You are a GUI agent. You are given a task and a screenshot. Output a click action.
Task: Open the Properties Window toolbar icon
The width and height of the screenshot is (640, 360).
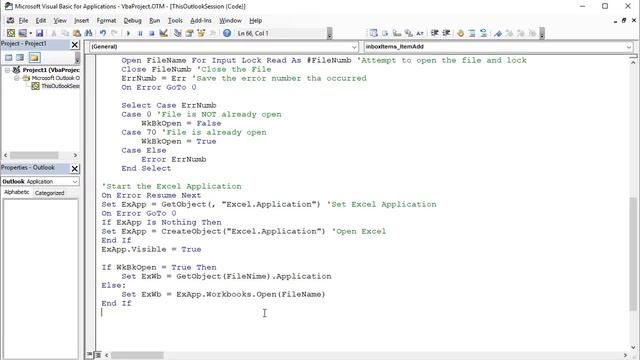[189, 33]
